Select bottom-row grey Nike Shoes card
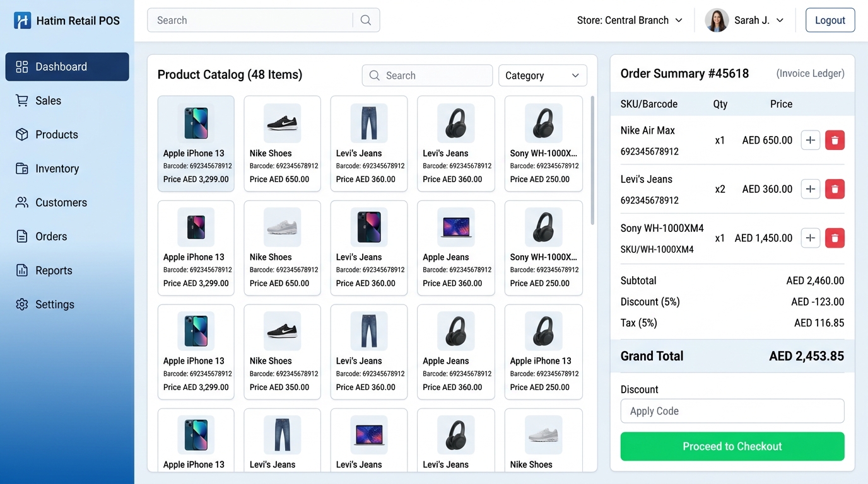Screen dimensions: 868x484 point(543,440)
